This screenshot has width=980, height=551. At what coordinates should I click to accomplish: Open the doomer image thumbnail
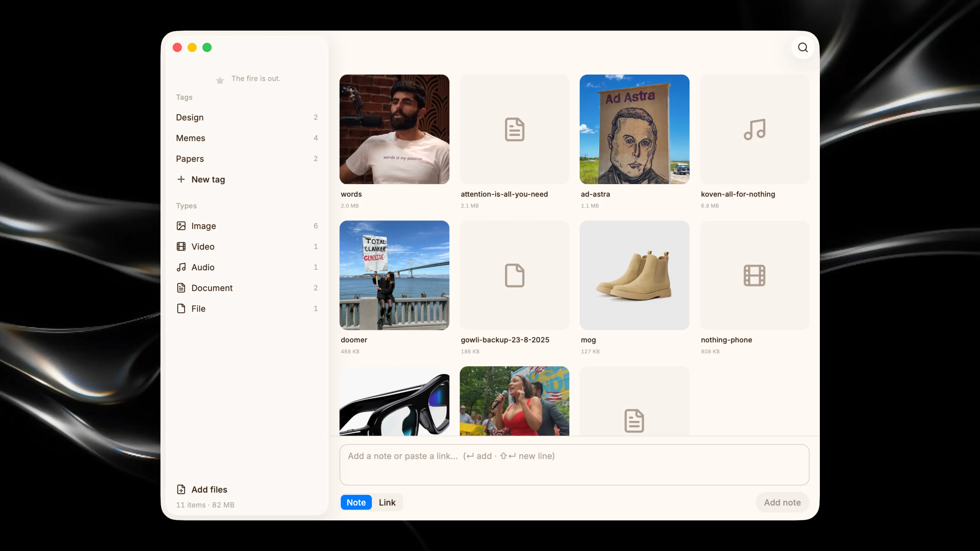394,275
